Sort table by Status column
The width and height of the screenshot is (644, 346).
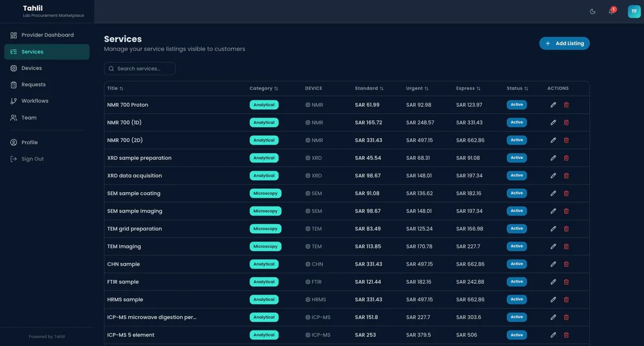pyautogui.click(x=517, y=89)
